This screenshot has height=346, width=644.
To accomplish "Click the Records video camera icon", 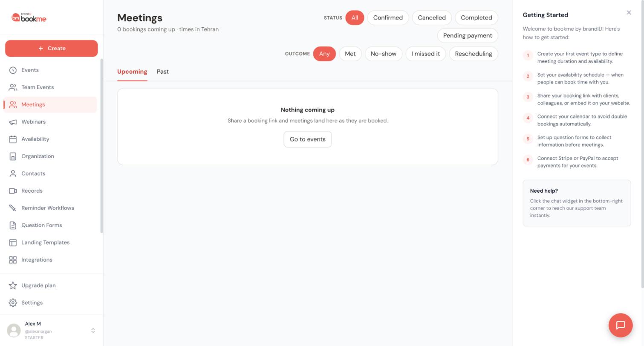I will coord(13,191).
